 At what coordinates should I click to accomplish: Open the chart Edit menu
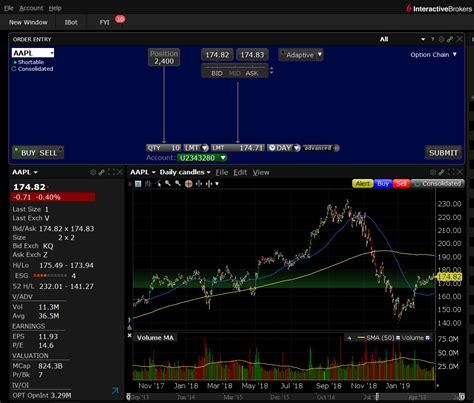point(240,172)
